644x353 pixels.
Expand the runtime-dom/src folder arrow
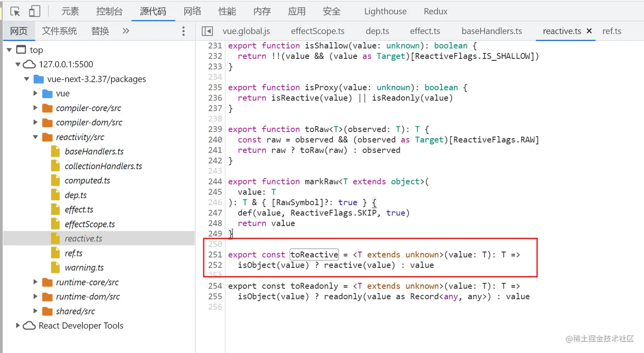[x=35, y=296]
